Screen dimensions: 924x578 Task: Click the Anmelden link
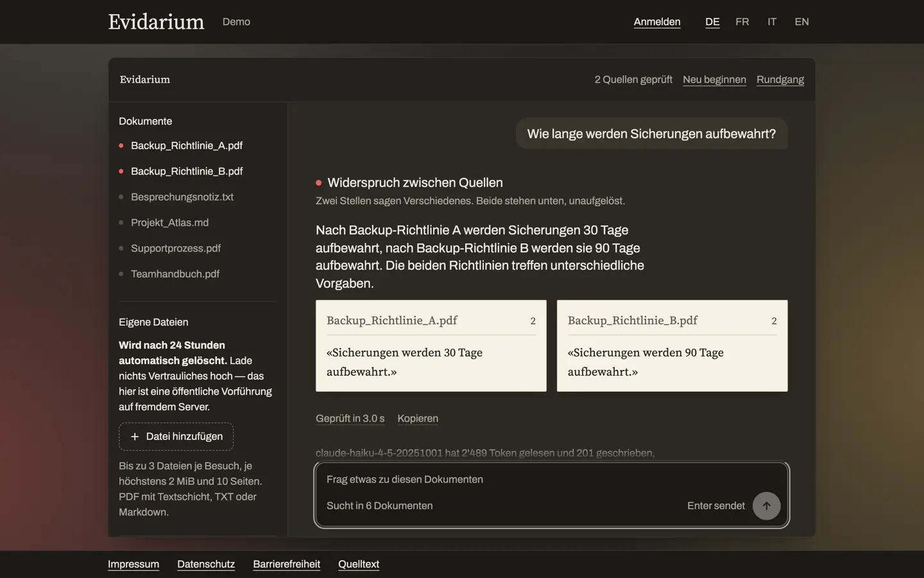coord(657,22)
